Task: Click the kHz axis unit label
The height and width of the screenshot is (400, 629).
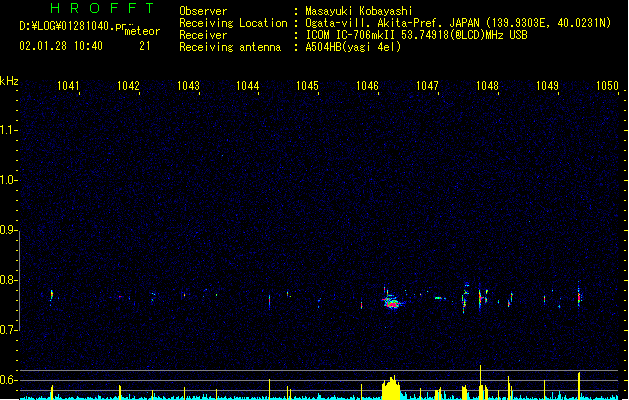Action: (9, 81)
